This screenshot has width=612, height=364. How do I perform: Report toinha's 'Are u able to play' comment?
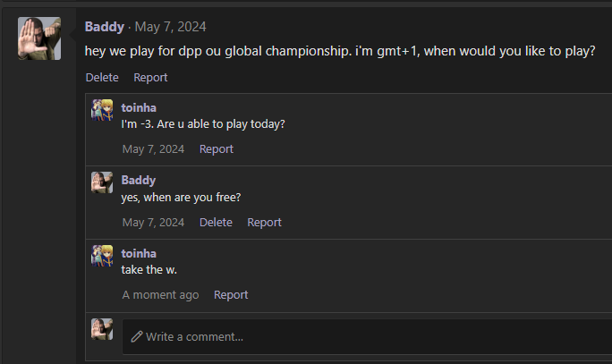[x=217, y=149]
